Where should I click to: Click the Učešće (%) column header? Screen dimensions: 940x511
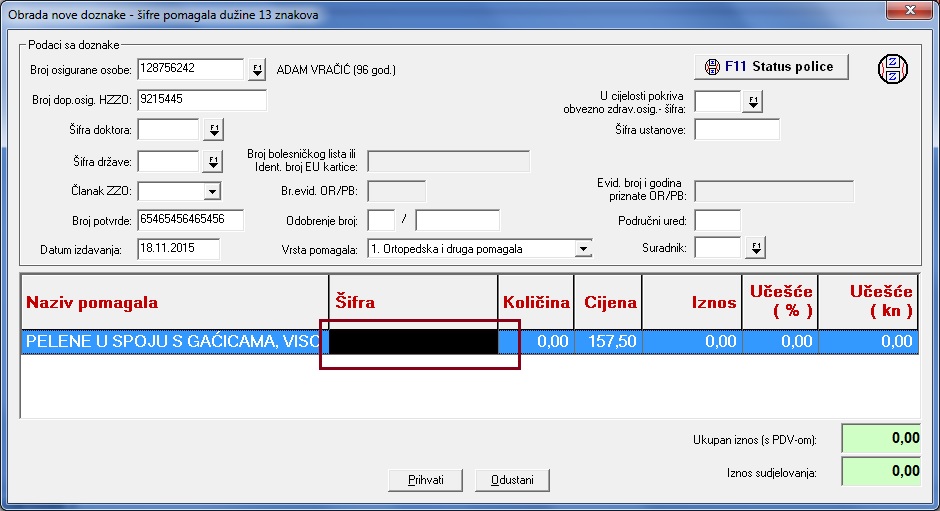click(x=780, y=302)
